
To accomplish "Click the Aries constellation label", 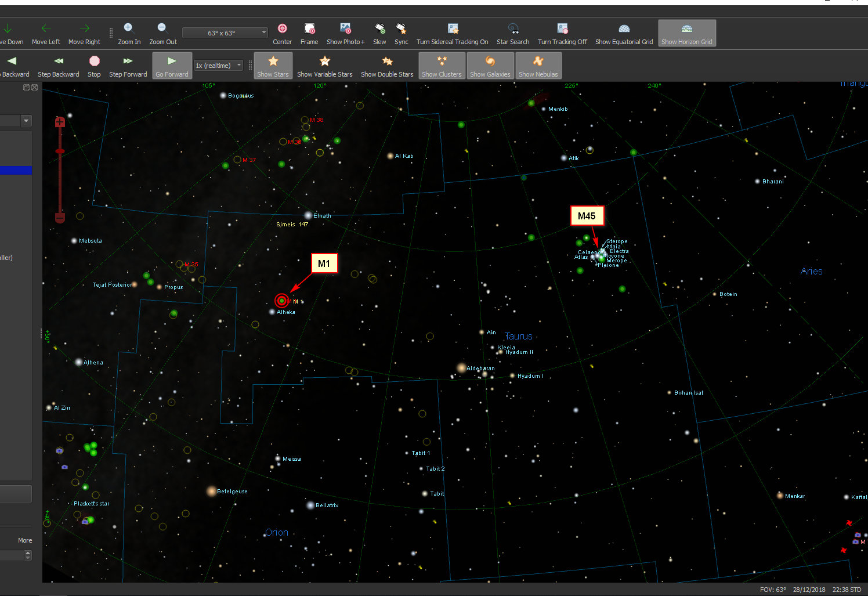I will coord(812,271).
